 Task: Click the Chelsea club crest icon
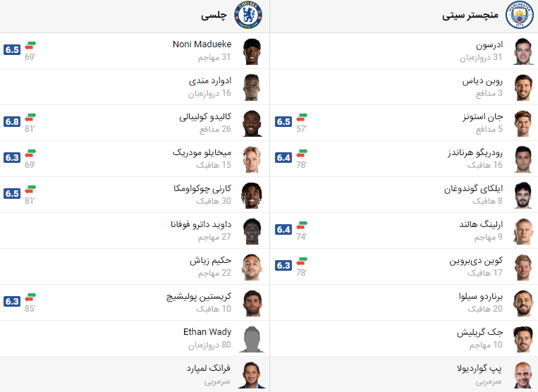pyautogui.click(x=248, y=15)
